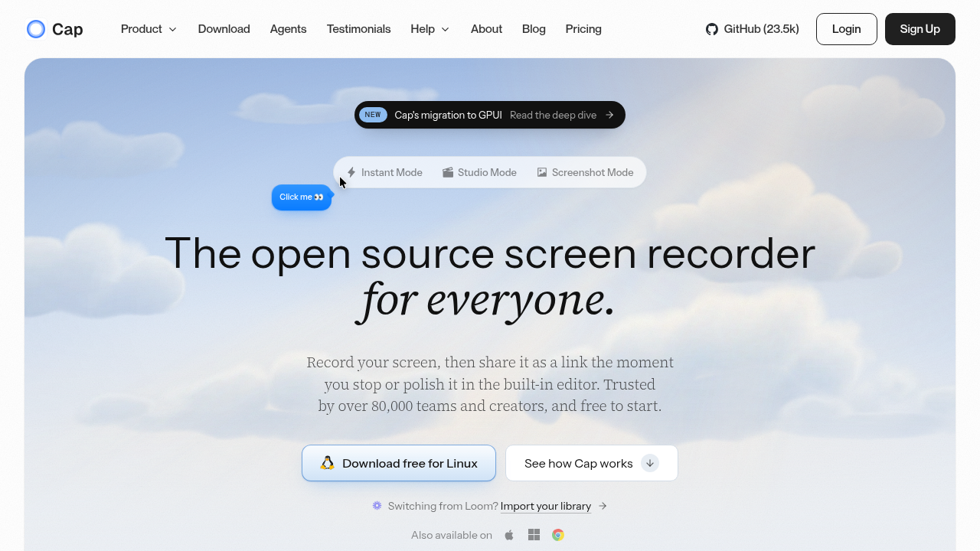Click the Apple platform icon
This screenshot has width=980, height=551.
[x=509, y=535]
